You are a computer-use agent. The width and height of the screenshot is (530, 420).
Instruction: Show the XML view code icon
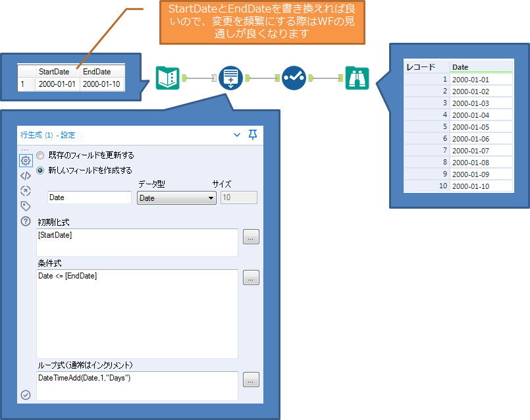point(26,176)
